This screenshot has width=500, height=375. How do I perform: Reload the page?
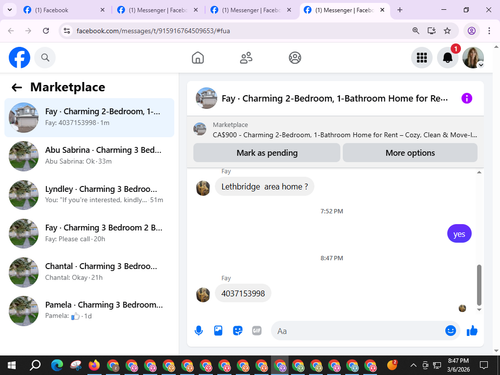click(x=46, y=31)
